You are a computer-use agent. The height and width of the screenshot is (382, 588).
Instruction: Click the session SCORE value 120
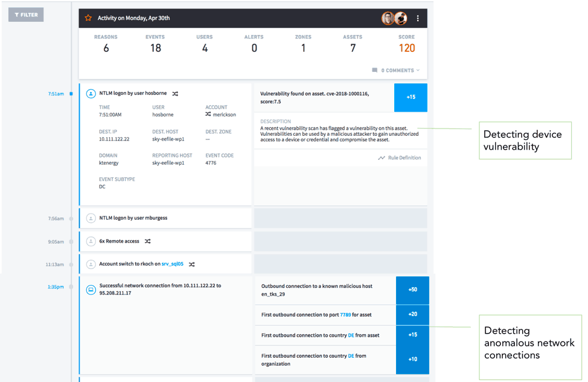coord(407,48)
